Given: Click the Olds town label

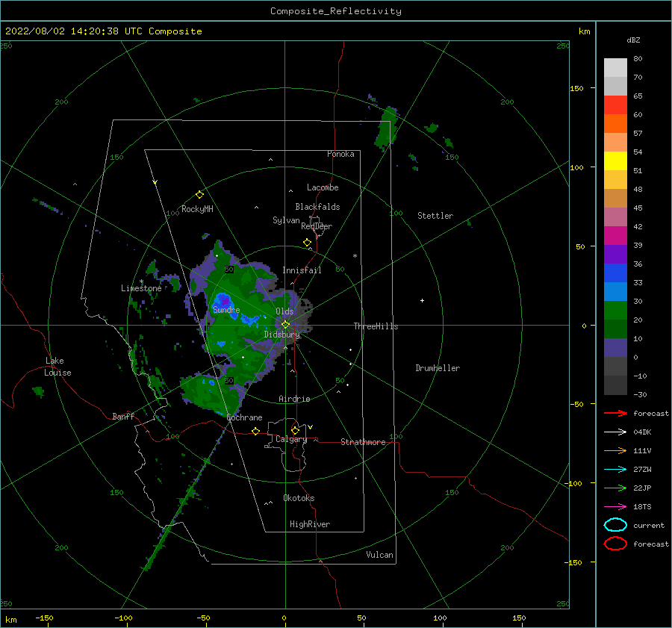Looking at the screenshot, I should click(x=284, y=311).
